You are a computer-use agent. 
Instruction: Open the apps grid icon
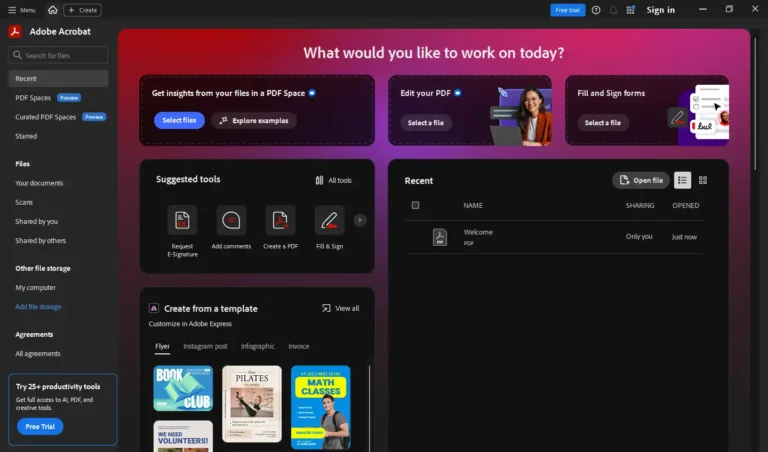click(630, 10)
